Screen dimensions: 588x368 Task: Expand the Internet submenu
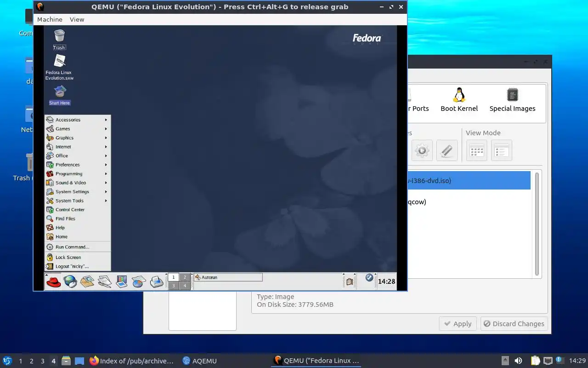click(x=77, y=147)
